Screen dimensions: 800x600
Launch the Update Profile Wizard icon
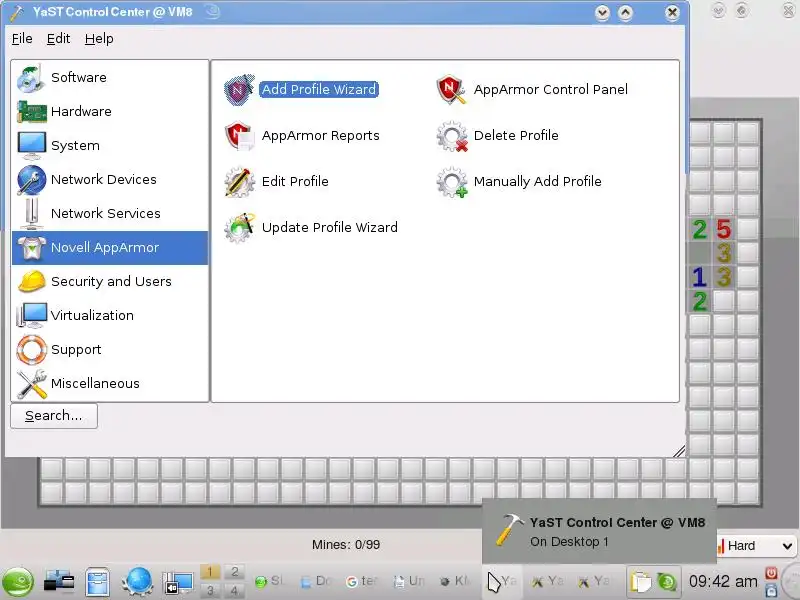coord(239,228)
